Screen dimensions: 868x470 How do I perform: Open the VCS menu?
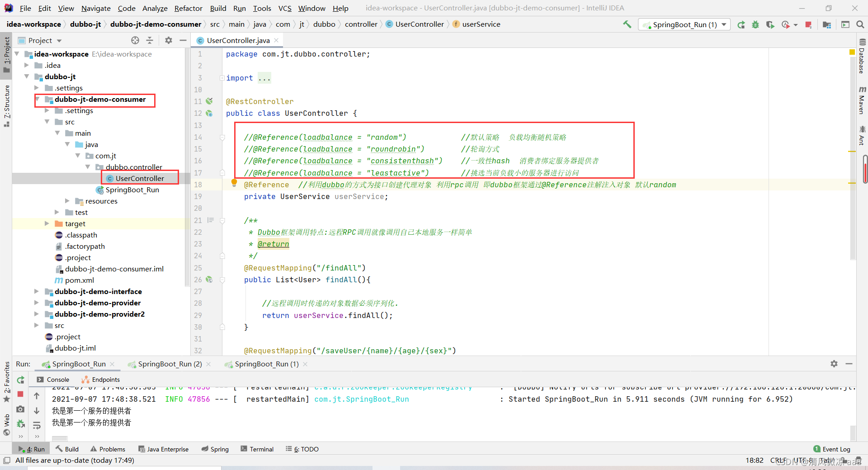point(285,8)
